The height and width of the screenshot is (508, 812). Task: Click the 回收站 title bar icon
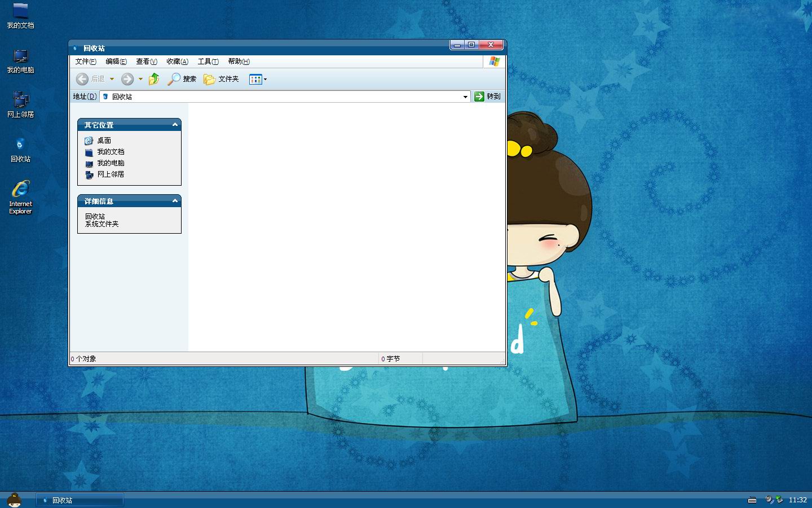coord(75,49)
